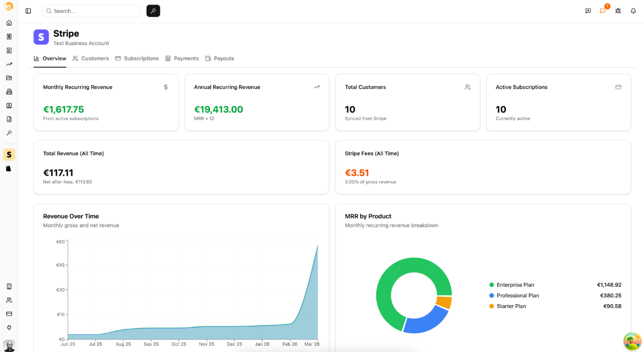
Task: Open the Payments tab
Action: 182,59
